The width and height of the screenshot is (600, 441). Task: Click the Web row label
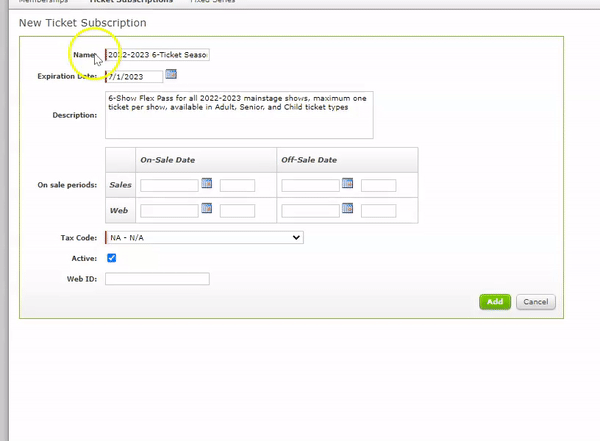tap(119, 211)
